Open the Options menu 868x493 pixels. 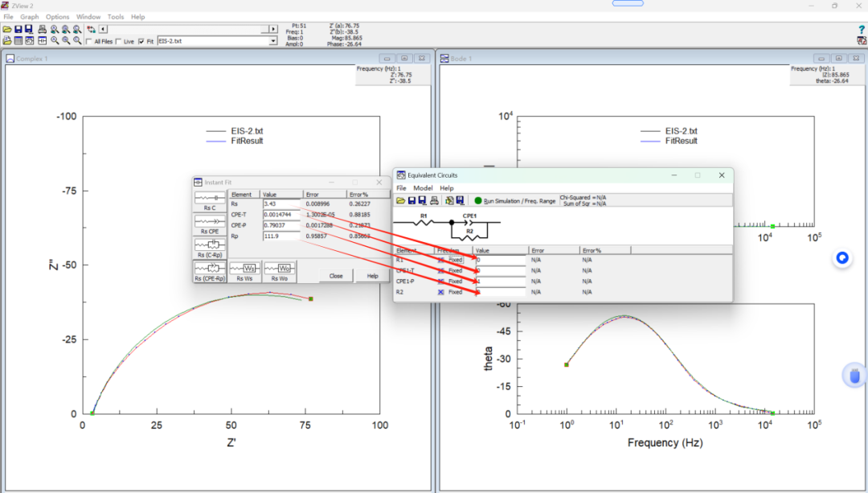click(57, 17)
